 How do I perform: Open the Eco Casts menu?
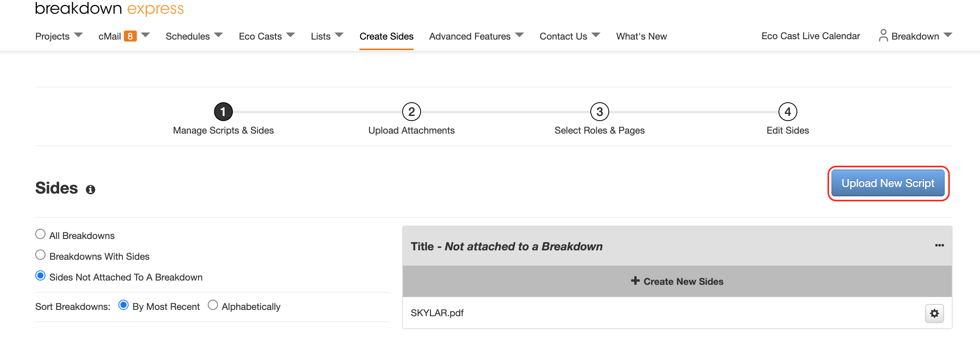[x=260, y=36]
